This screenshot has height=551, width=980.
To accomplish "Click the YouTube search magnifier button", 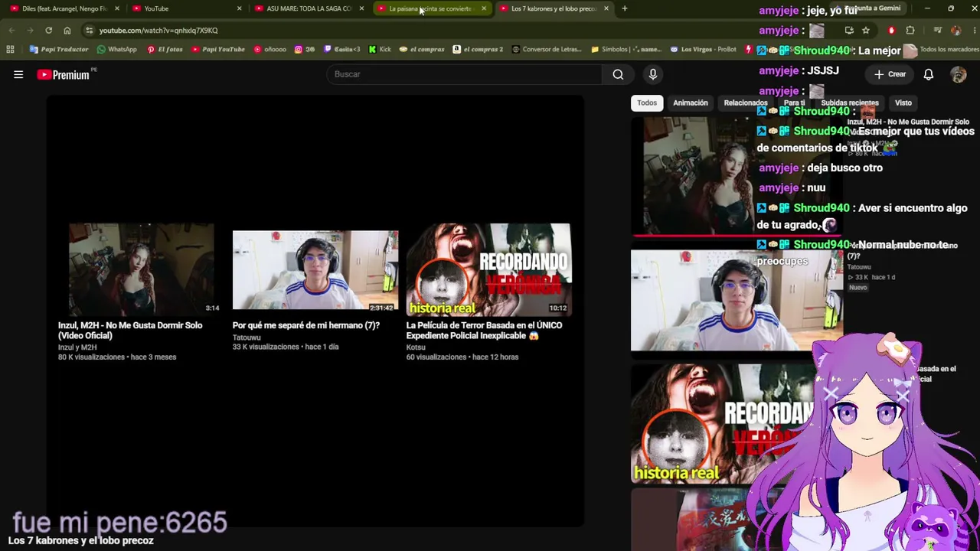I will coord(618,74).
